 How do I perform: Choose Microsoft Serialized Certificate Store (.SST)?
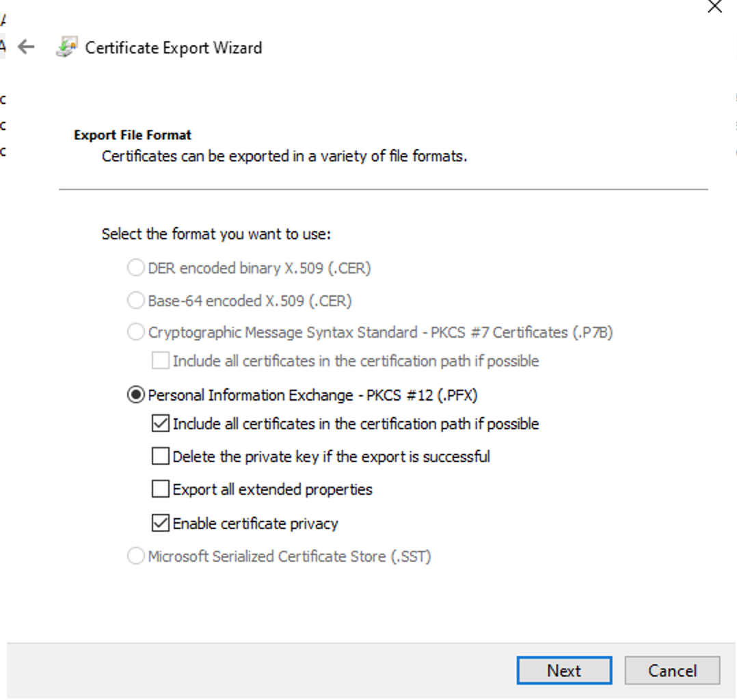136,556
